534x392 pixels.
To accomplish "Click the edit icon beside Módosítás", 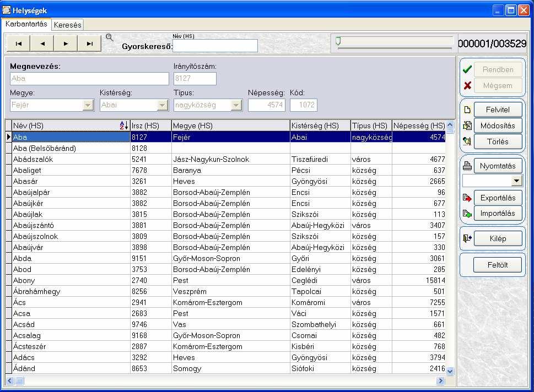I will tap(467, 126).
